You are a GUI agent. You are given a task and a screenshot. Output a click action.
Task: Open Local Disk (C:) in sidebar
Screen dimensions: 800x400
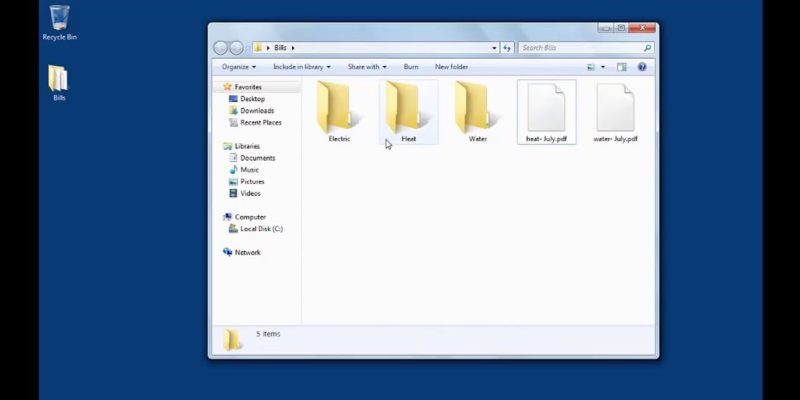(261, 229)
